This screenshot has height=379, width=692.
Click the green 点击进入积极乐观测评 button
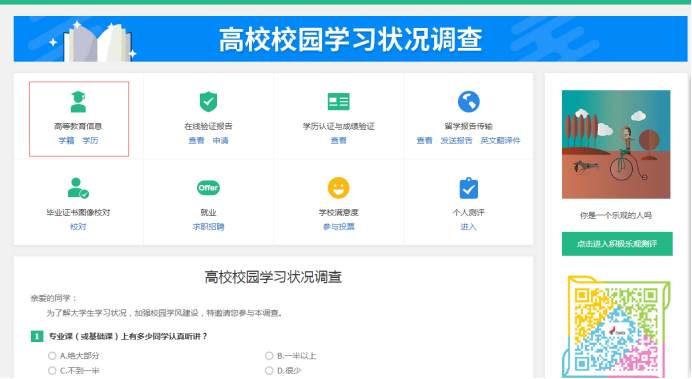[617, 244]
